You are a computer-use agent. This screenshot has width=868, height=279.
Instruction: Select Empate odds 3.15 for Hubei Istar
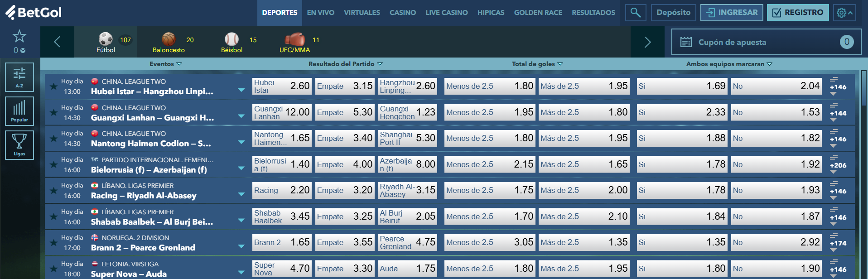345,86
